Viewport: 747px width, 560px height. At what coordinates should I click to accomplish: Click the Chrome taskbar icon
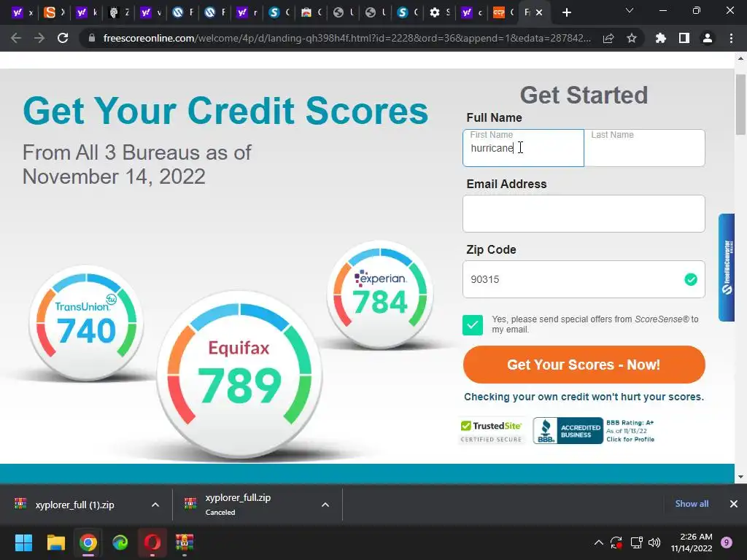88,542
